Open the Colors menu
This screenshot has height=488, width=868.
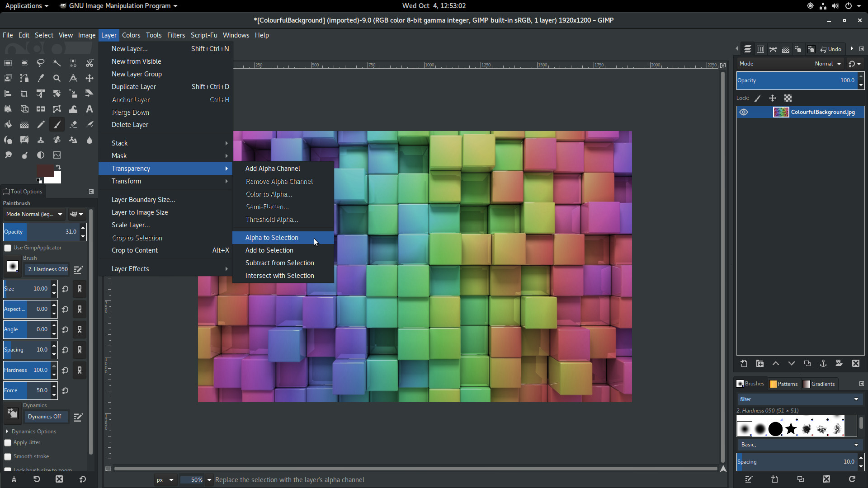pos(131,35)
